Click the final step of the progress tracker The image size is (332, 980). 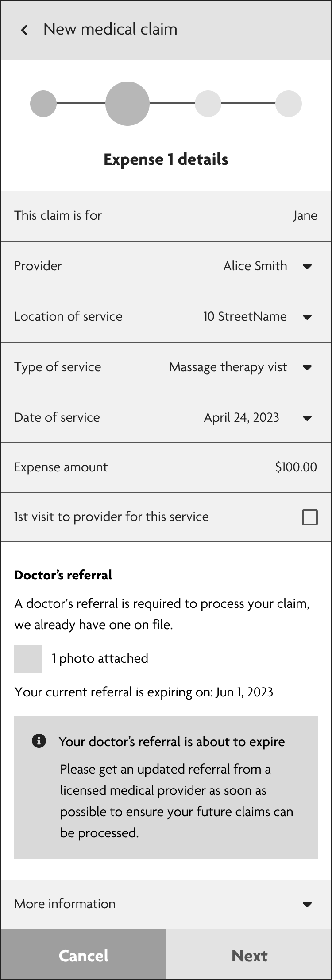point(289,103)
